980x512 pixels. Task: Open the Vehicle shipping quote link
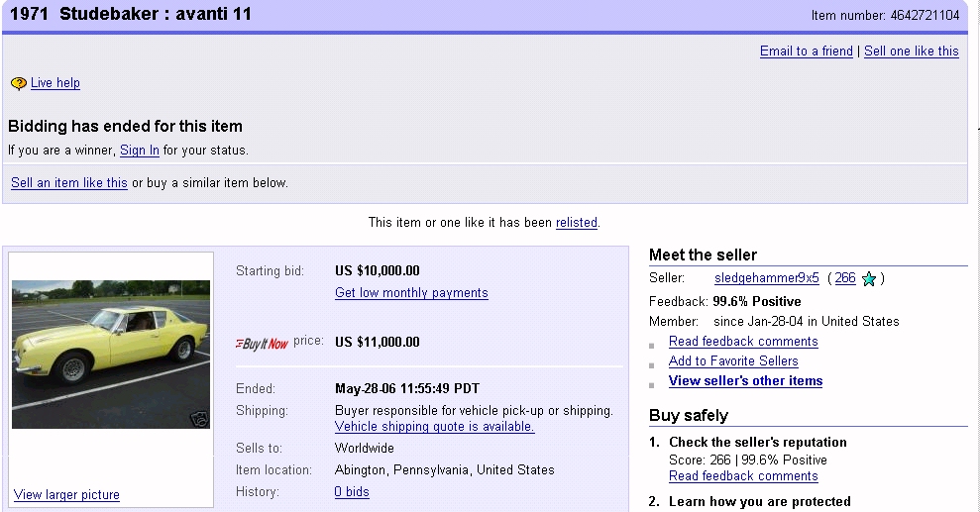tap(434, 427)
